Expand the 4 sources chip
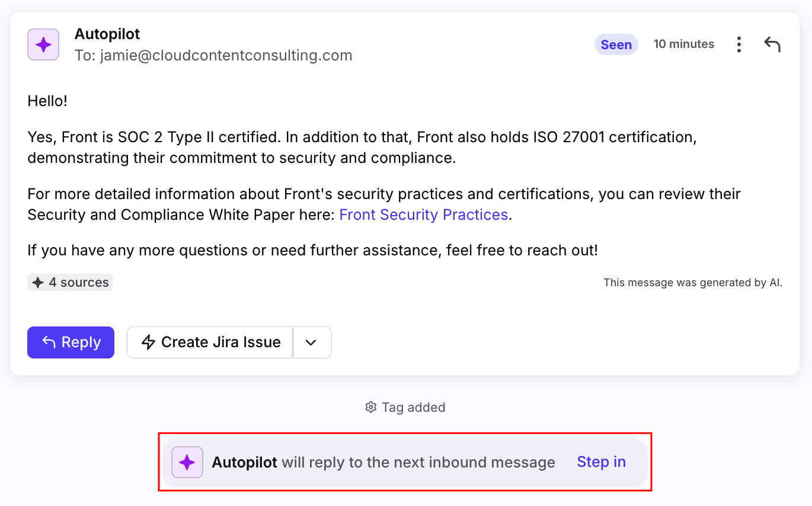 point(71,283)
